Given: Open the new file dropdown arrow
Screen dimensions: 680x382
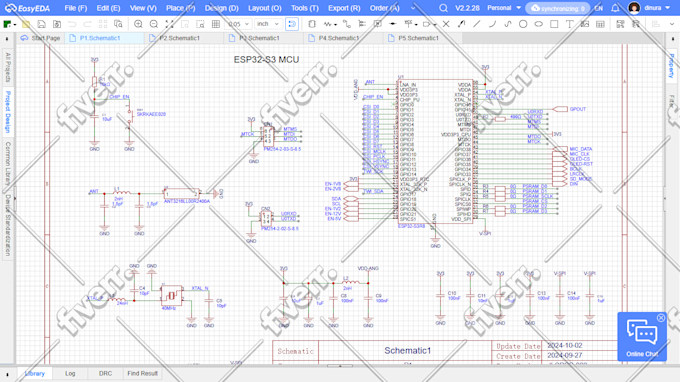Looking at the screenshot, I should click(x=15, y=25).
